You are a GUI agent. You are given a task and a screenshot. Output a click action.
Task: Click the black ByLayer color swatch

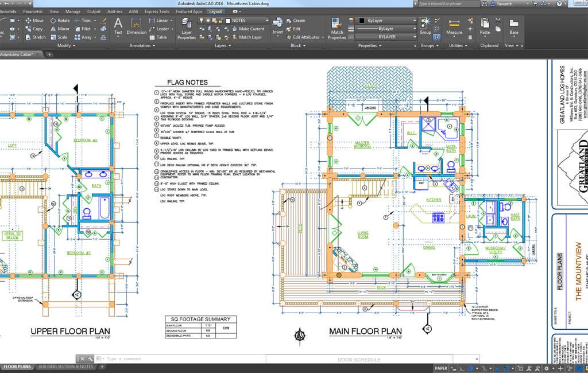point(362,21)
